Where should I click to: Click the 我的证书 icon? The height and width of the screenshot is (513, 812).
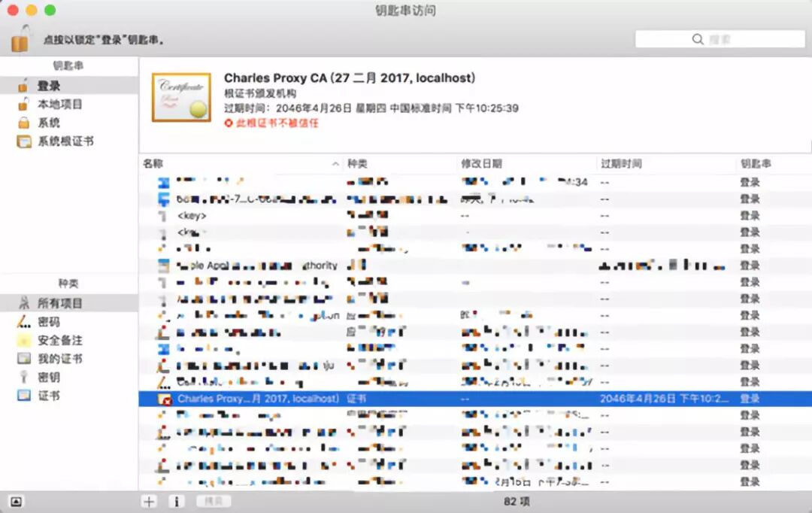pyautogui.click(x=24, y=359)
